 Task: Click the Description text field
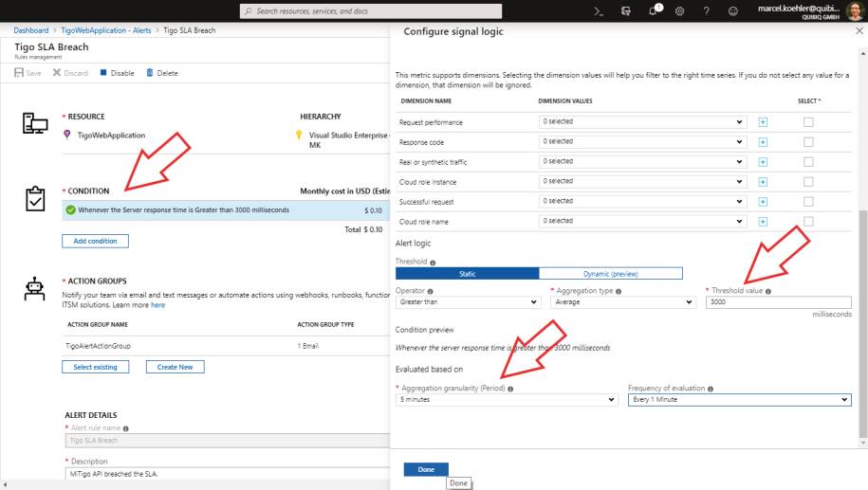[x=228, y=474]
